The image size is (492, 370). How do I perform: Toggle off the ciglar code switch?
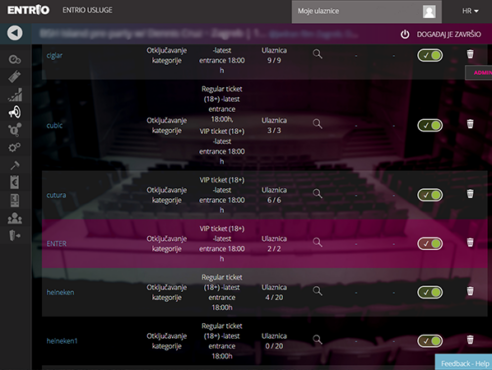coord(430,55)
